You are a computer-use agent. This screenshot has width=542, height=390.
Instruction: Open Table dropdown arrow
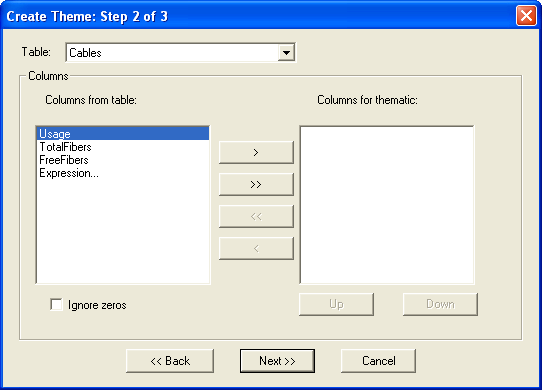(x=286, y=53)
